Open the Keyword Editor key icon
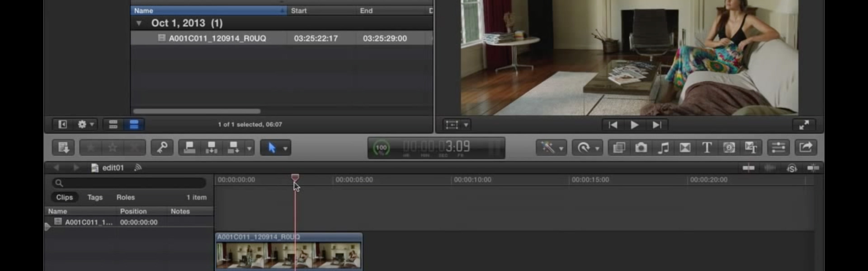 162,148
